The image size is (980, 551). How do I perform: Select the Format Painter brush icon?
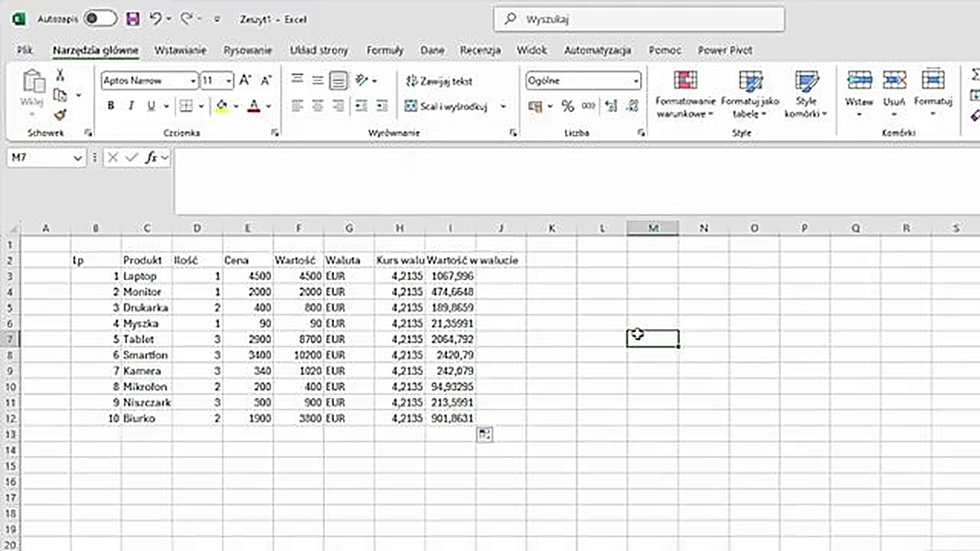pyautogui.click(x=60, y=115)
